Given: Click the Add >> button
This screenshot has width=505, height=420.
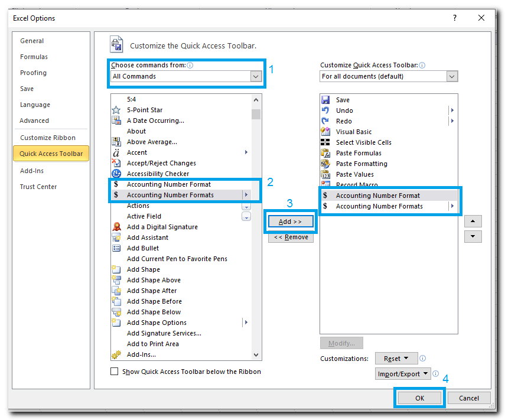Looking at the screenshot, I should pos(291,222).
